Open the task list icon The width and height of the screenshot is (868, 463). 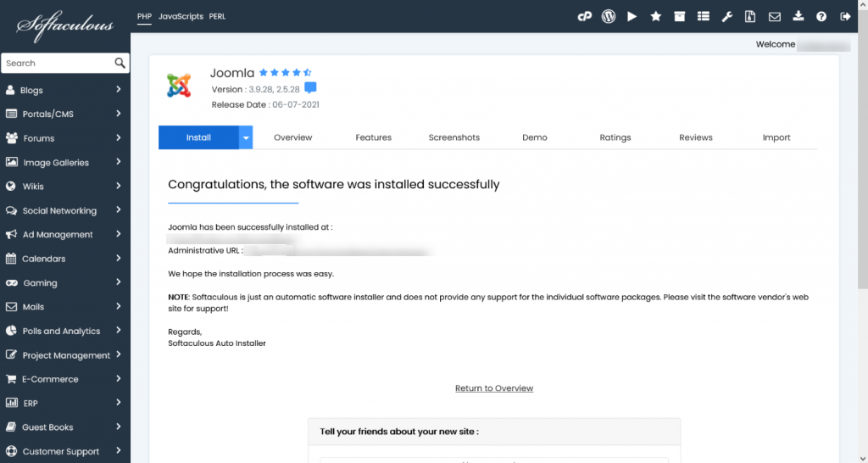pyautogui.click(x=703, y=17)
